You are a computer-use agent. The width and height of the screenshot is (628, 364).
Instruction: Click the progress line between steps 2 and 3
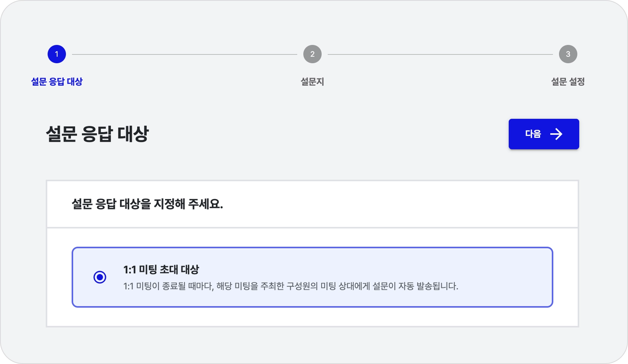click(440, 54)
